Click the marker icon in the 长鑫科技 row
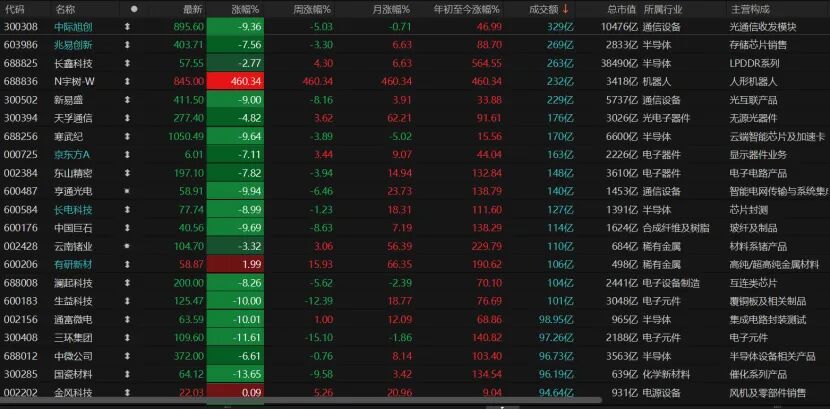The width and height of the screenshot is (830, 410). [x=127, y=63]
